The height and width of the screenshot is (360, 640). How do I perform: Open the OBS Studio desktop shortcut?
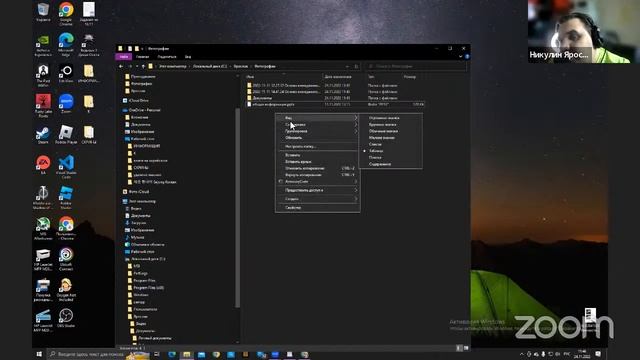66,318
